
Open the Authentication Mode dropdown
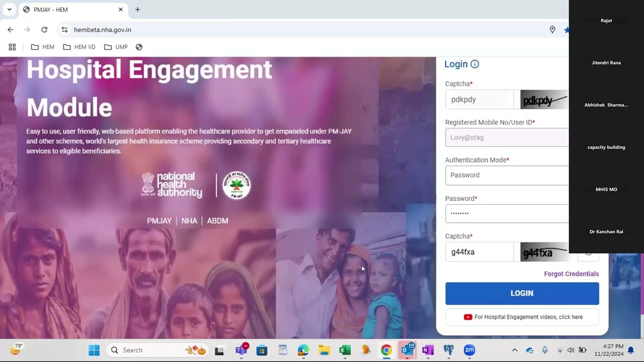(507, 175)
